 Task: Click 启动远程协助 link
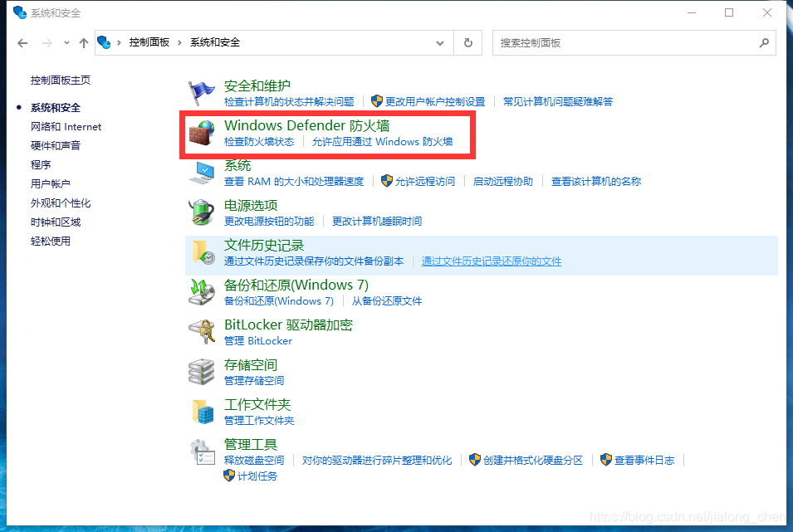(x=502, y=182)
